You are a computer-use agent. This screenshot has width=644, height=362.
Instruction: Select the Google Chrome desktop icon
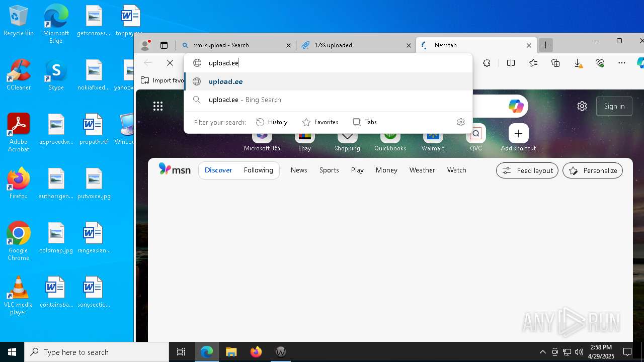(19, 241)
